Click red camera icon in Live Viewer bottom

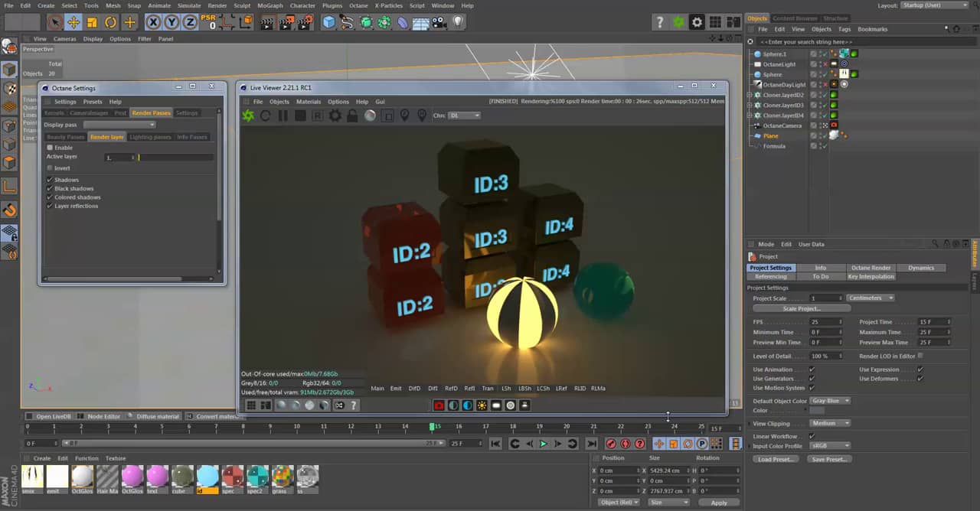point(439,405)
